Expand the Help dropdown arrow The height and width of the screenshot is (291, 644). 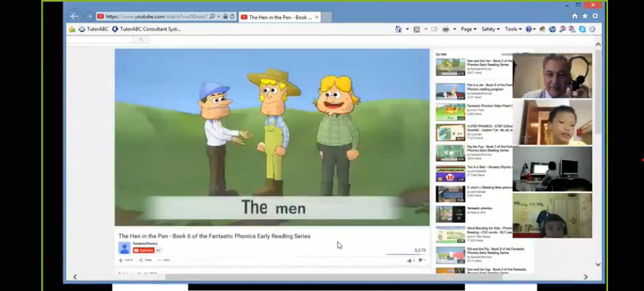tap(534, 29)
